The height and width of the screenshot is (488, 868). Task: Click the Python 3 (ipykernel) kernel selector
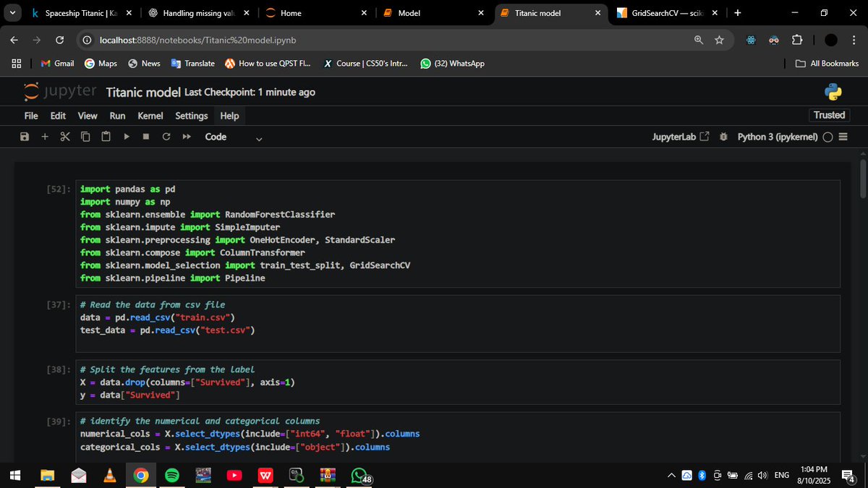pyautogui.click(x=778, y=137)
